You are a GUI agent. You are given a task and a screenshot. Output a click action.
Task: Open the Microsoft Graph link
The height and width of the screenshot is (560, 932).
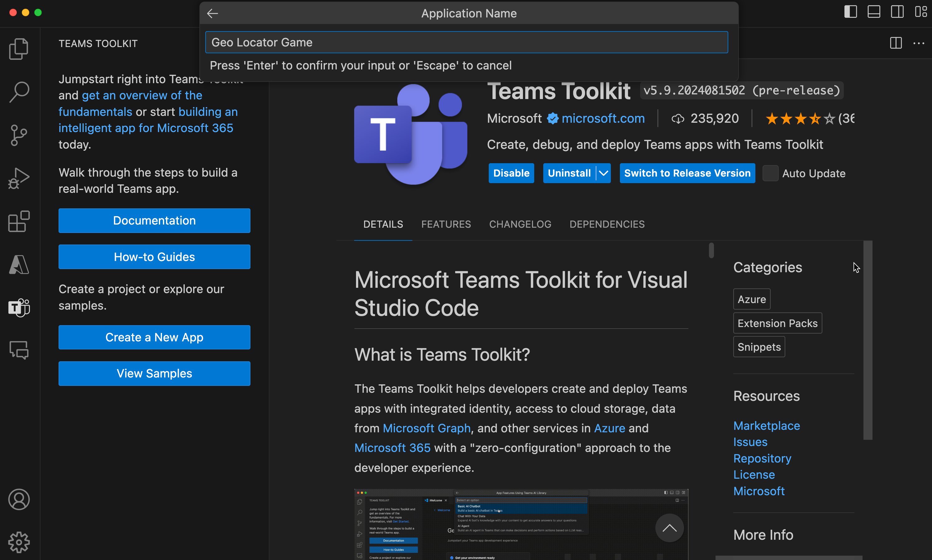click(426, 428)
